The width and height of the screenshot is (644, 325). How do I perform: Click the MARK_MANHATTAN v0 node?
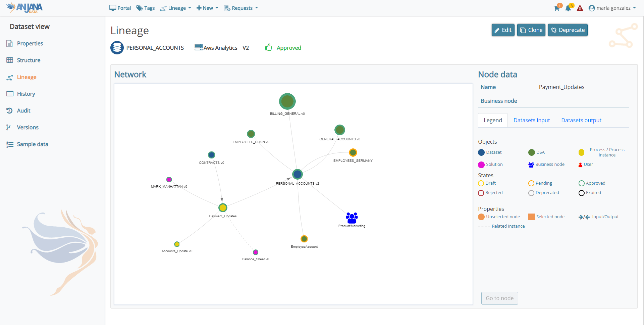[x=169, y=180]
